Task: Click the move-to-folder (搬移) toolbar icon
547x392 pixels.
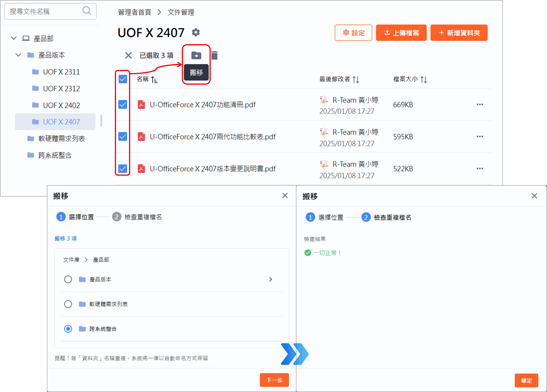Action: coord(196,55)
